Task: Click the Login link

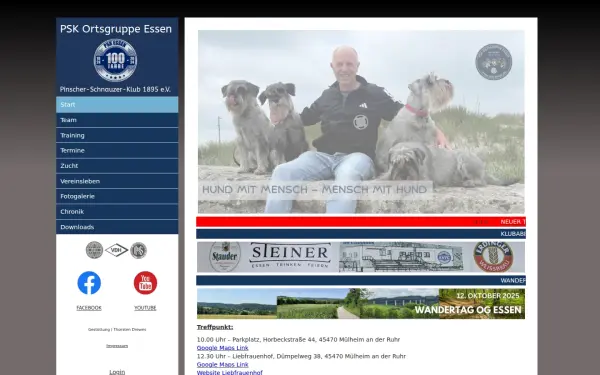Action: [x=117, y=372]
